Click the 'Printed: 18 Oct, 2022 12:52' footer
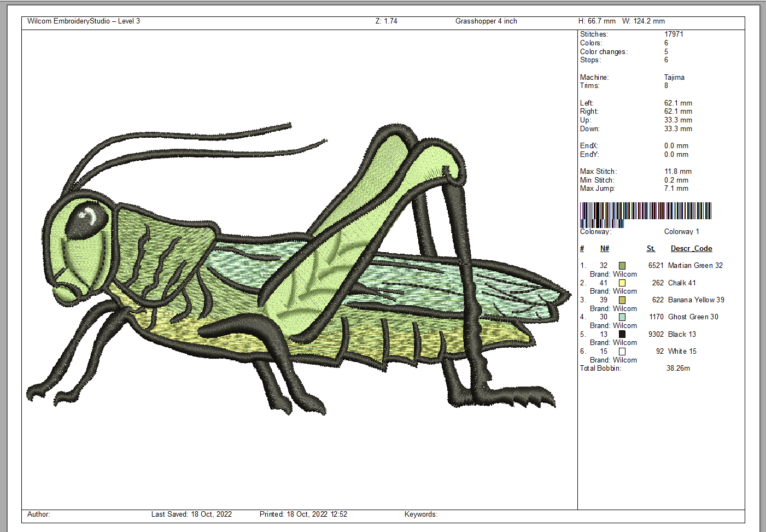 pyautogui.click(x=303, y=515)
